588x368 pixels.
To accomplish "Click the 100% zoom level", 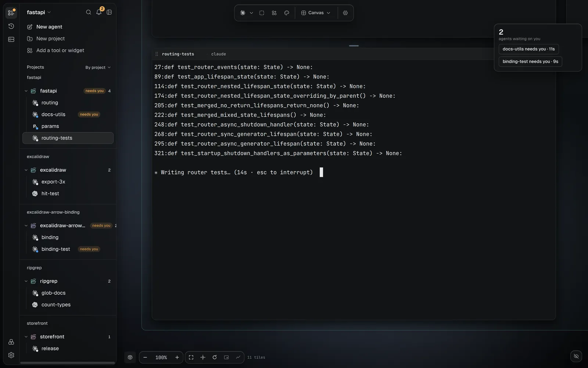I will [161, 357].
